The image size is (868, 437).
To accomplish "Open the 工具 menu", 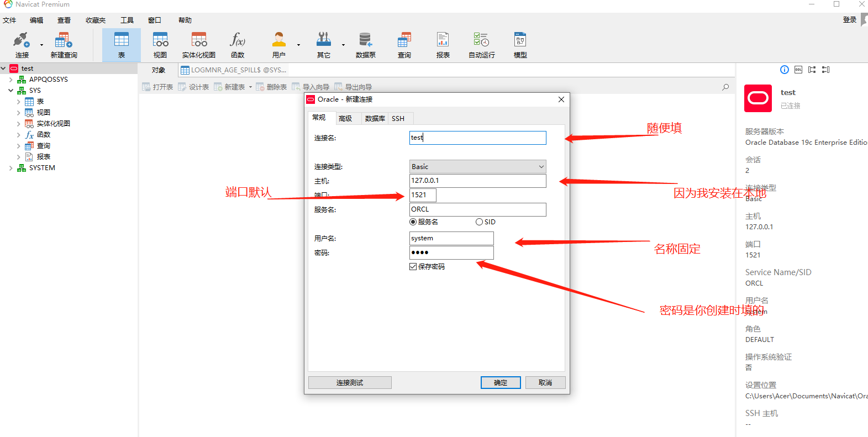I will click(x=127, y=20).
